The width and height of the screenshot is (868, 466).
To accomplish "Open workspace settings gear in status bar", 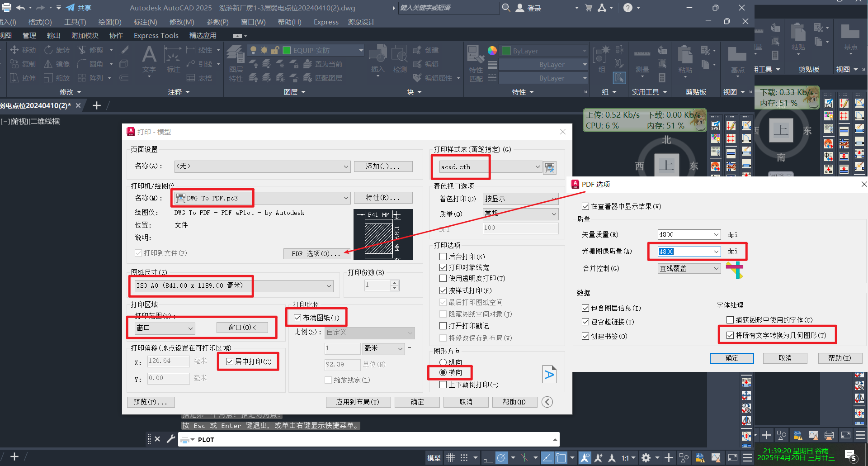I will [646, 458].
